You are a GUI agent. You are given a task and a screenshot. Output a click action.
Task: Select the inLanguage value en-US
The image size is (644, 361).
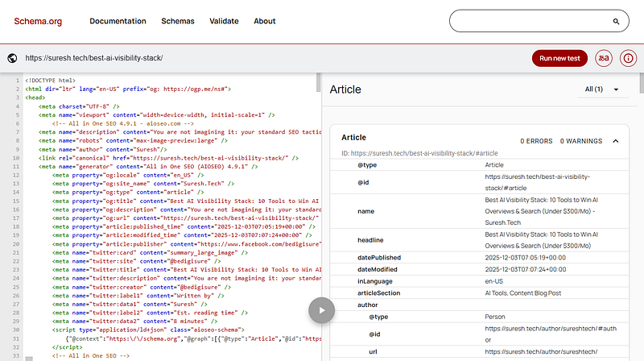click(493, 281)
